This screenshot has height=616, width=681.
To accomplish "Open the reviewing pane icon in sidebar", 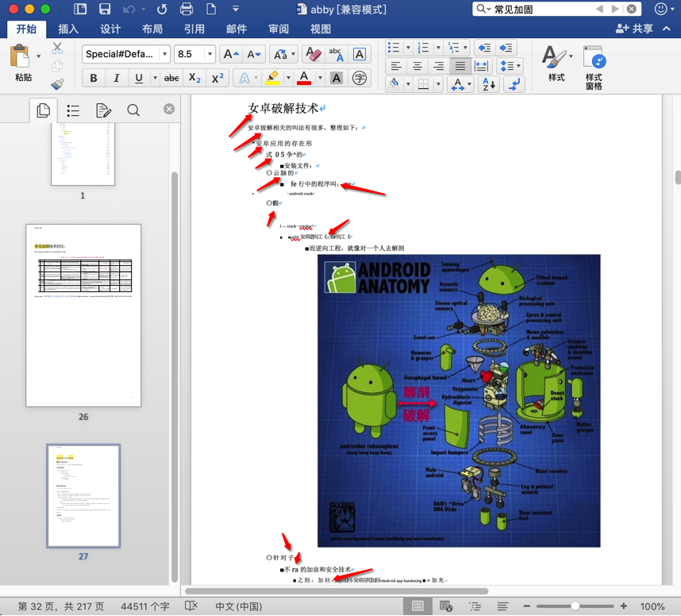I will [103, 110].
